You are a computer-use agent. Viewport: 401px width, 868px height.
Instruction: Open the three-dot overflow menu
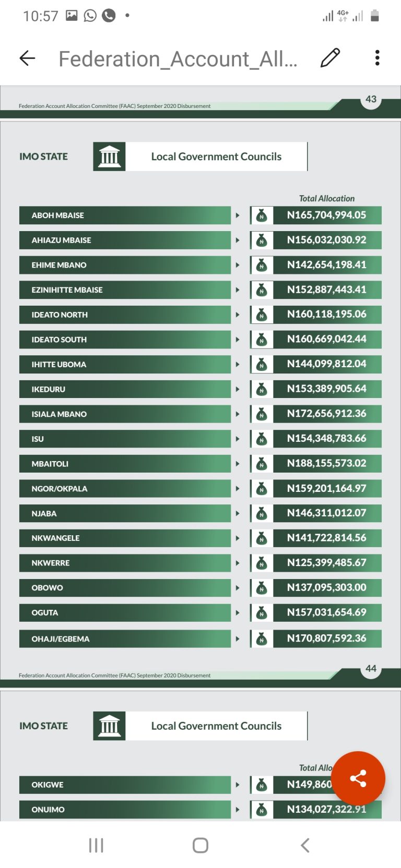click(377, 58)
